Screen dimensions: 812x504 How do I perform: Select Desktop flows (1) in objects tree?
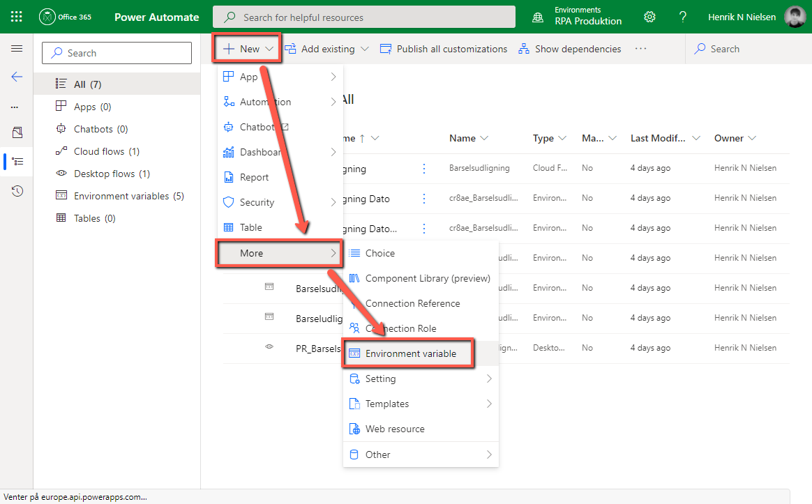click(x=117, y=174)
